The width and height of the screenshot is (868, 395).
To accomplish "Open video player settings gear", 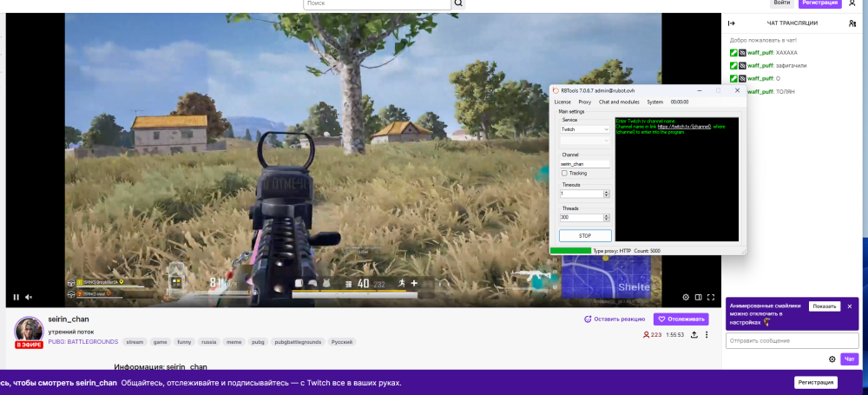I will point(685,297).
